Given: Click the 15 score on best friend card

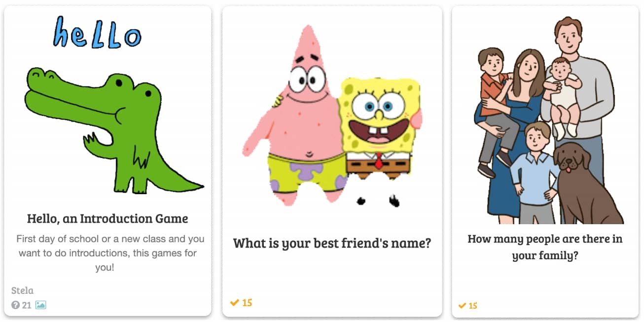Looking at the screenshot, I should coord(247,302).
